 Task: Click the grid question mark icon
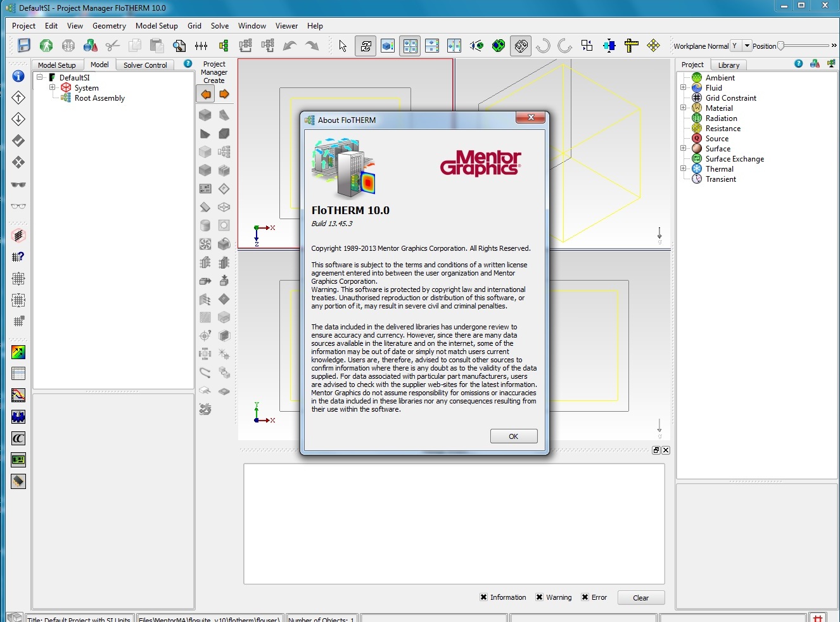tap(18, 257)
